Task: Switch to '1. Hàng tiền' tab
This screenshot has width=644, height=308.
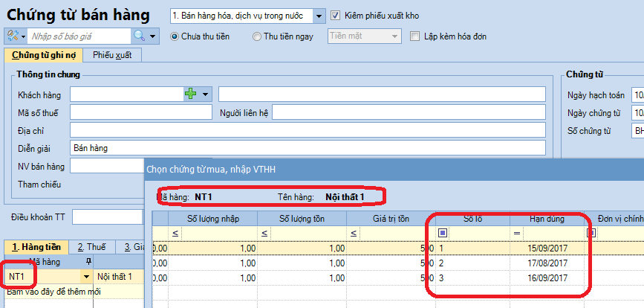Action: (x=36, y=247)
